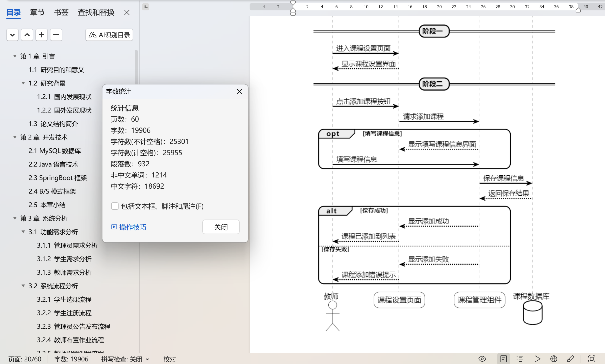Viewport: 605px width, 364px height.
Task: Collapse the 第1章 引言 tree node
Action: [15, 56]
